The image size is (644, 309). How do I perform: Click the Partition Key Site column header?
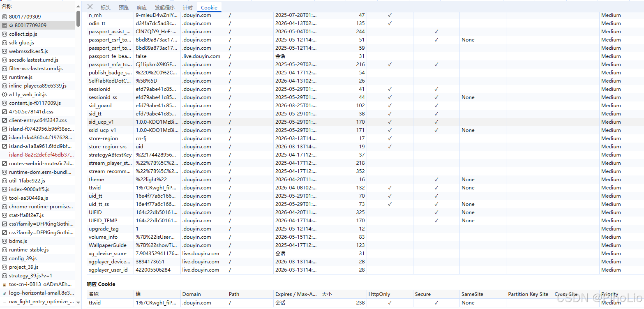click(x=529, y=294)
